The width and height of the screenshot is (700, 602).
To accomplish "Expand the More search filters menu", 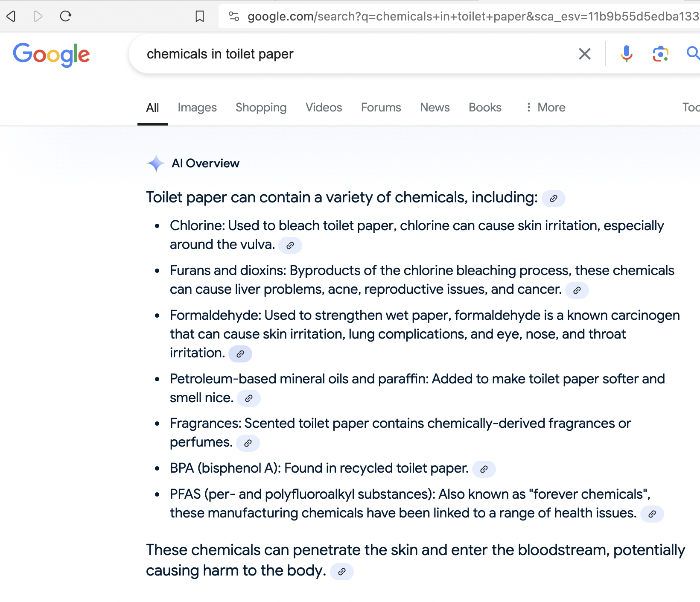I will coord(545,108).
